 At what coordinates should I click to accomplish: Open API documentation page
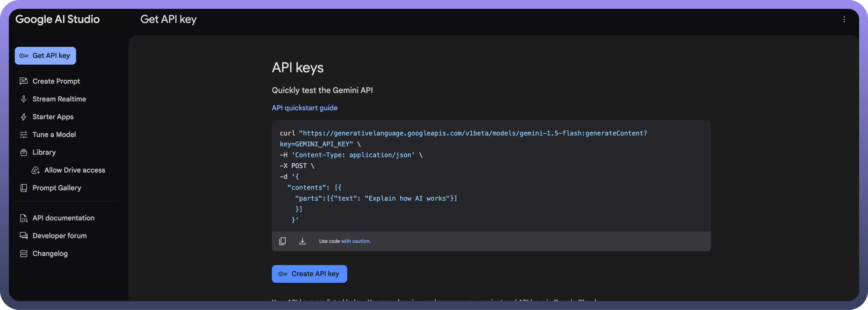63,218
